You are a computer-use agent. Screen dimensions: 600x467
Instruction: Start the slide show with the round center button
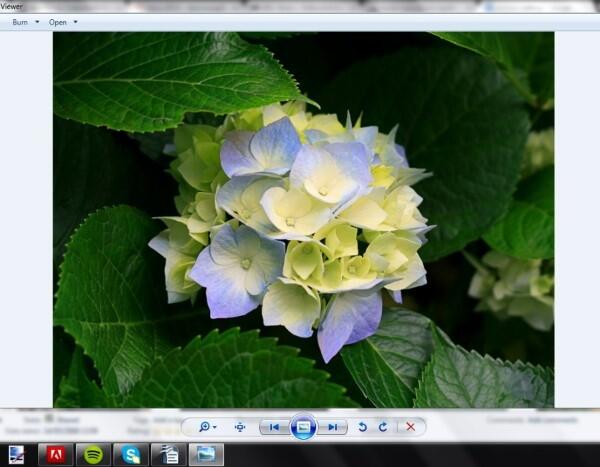click(303, 426)
